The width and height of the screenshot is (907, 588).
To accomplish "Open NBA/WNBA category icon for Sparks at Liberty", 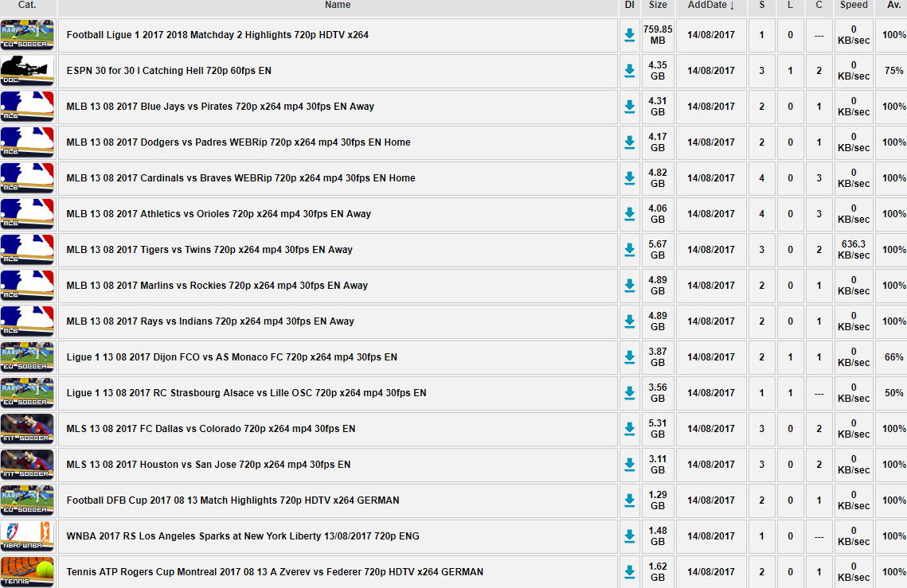I will coord(27,536).
